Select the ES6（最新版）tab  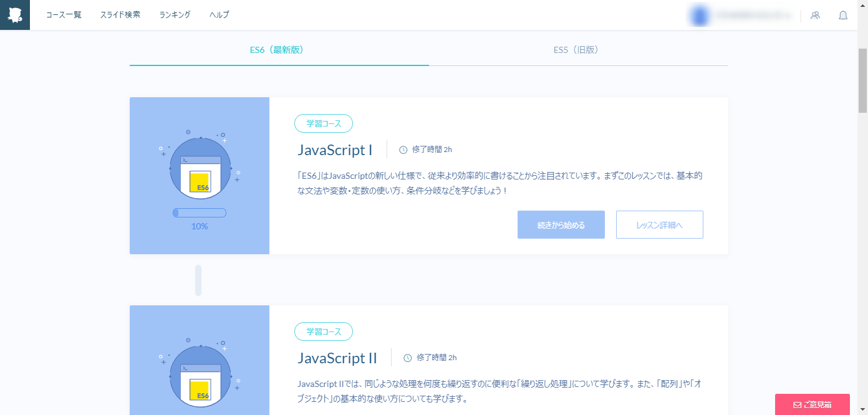(276, 50)
